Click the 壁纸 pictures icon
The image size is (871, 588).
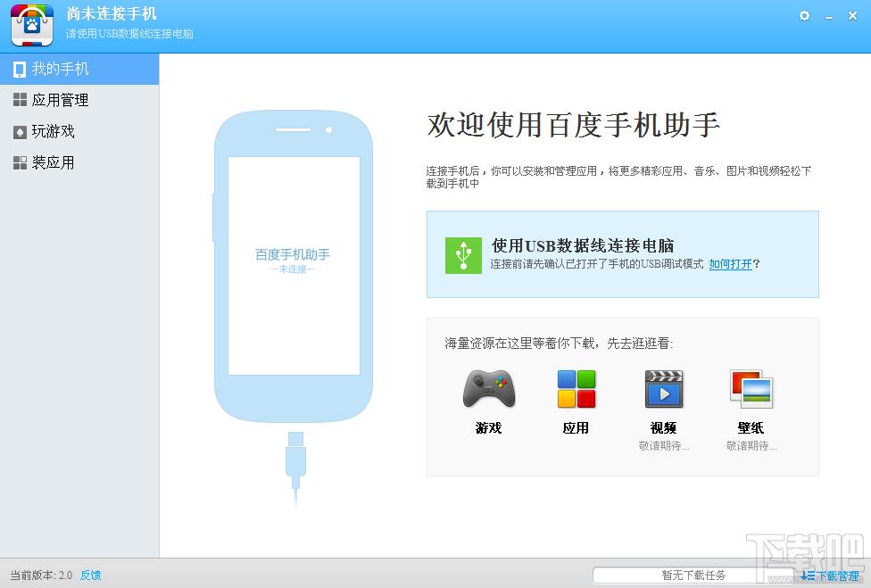[x=751, y=389]
